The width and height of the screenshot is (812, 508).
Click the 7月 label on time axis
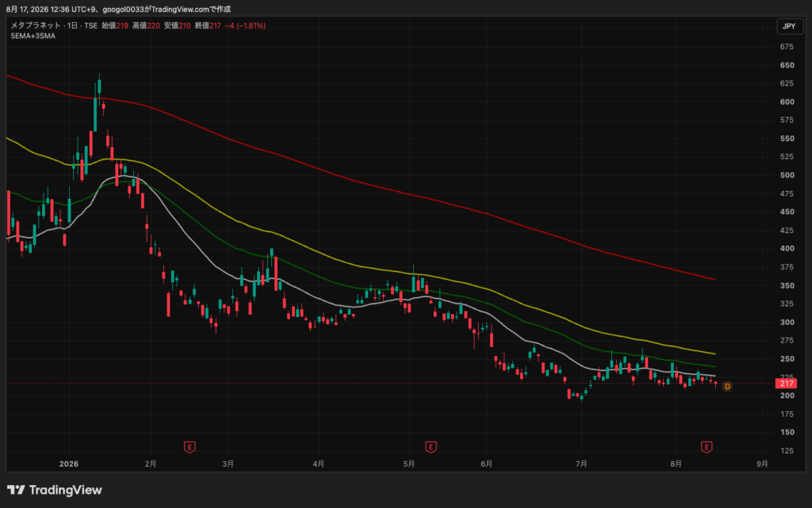(x=581, y=464)
